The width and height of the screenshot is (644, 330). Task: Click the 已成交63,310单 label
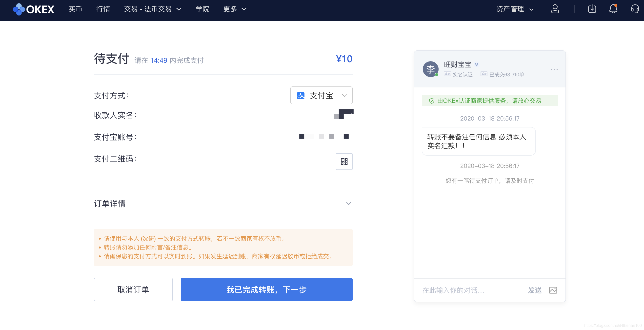(506, 74)
